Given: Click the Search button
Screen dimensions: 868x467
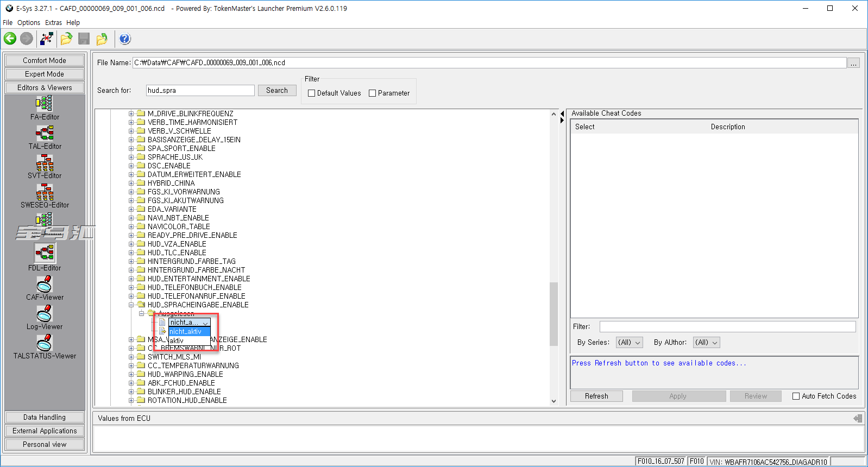Looking at the screenshot, I should point(277,91).
